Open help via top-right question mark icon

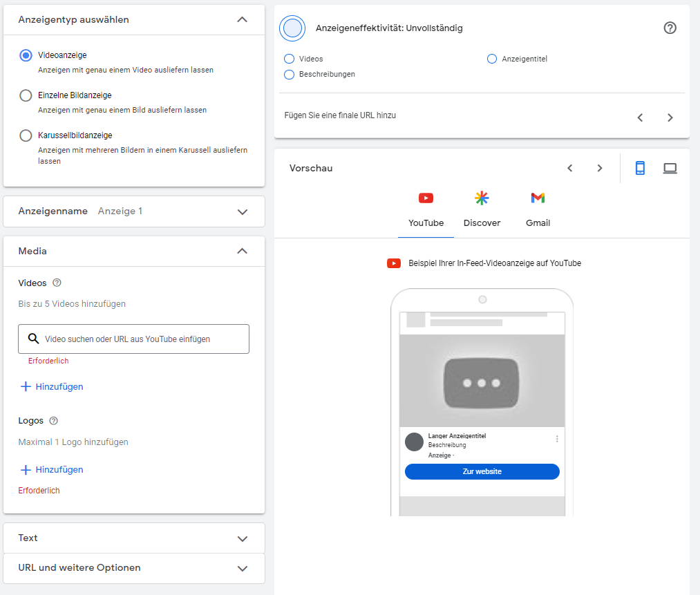[x=670, y=28]
